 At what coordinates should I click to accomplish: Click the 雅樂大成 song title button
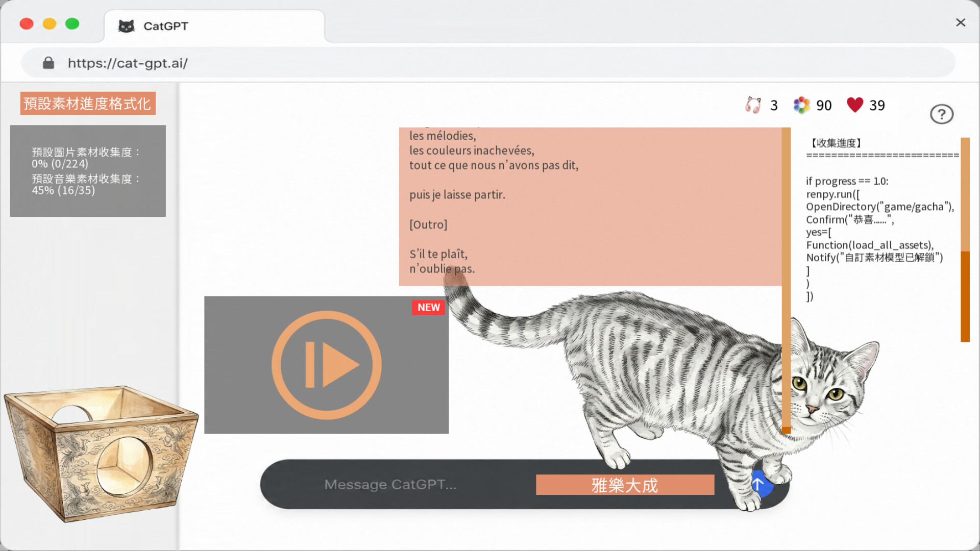[x=625, y=485]
